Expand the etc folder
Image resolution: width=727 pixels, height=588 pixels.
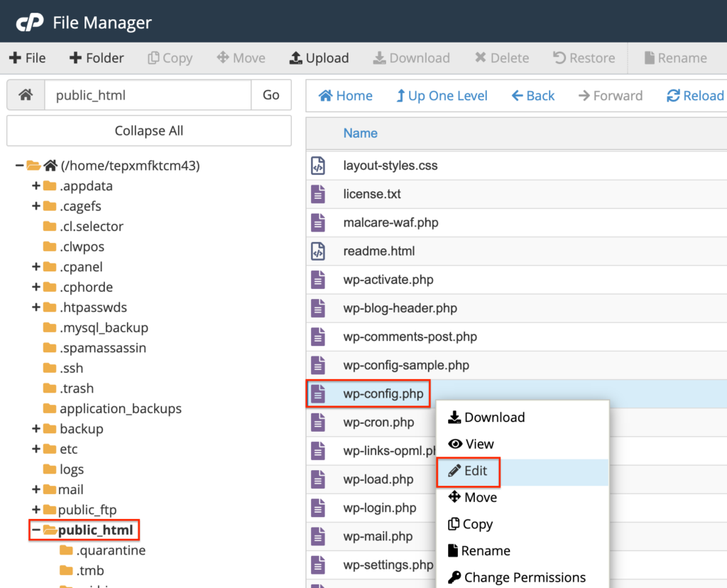(35, 449)
